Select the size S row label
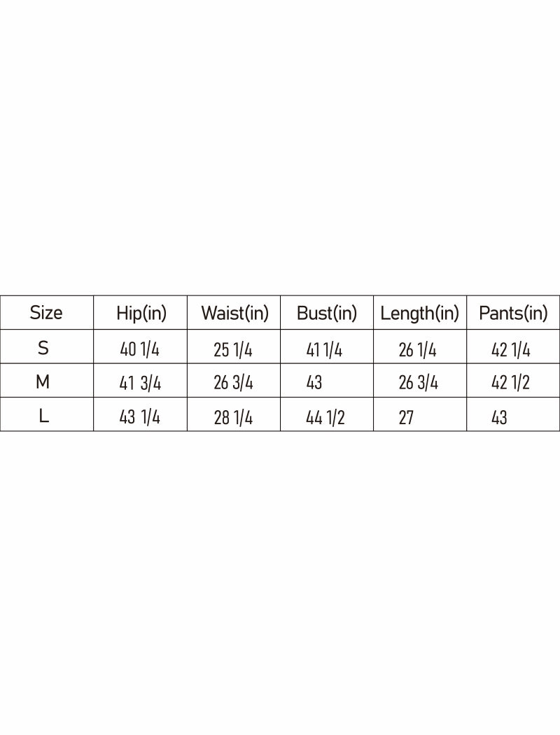 (43, 348)
